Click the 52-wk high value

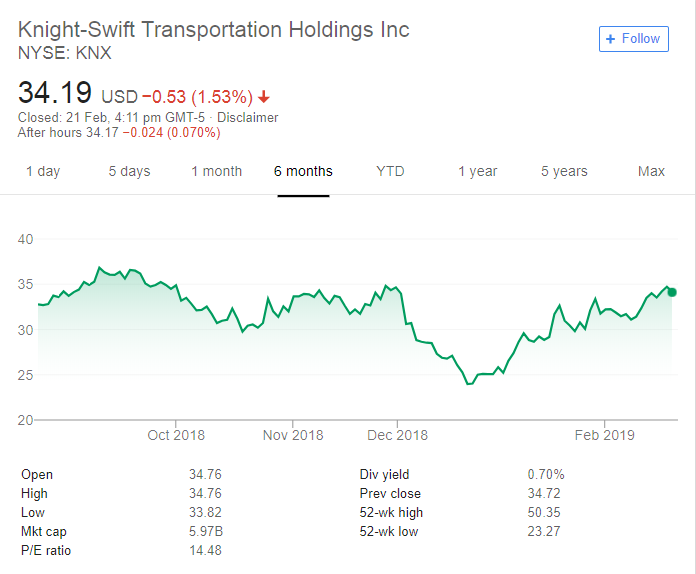[544, 512]
